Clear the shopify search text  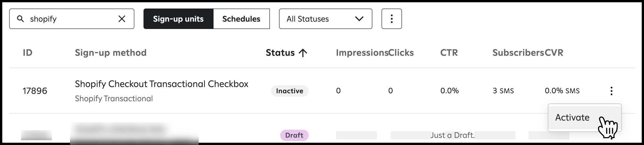click(122, 19)
